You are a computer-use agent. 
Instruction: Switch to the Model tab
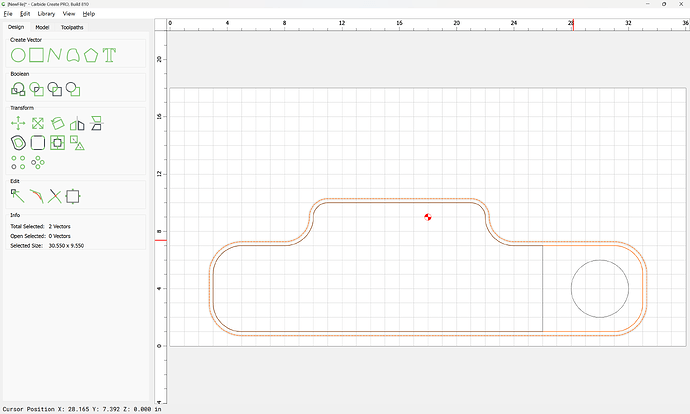(42, 27)
